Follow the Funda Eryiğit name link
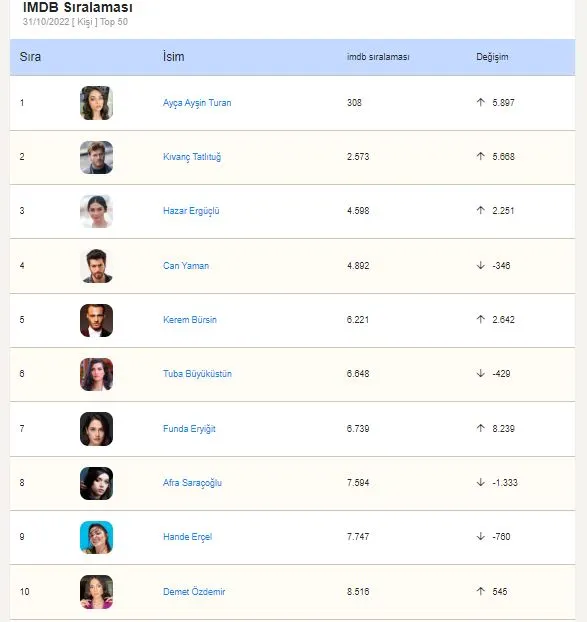The image size is (587, 622). (189, 429)
